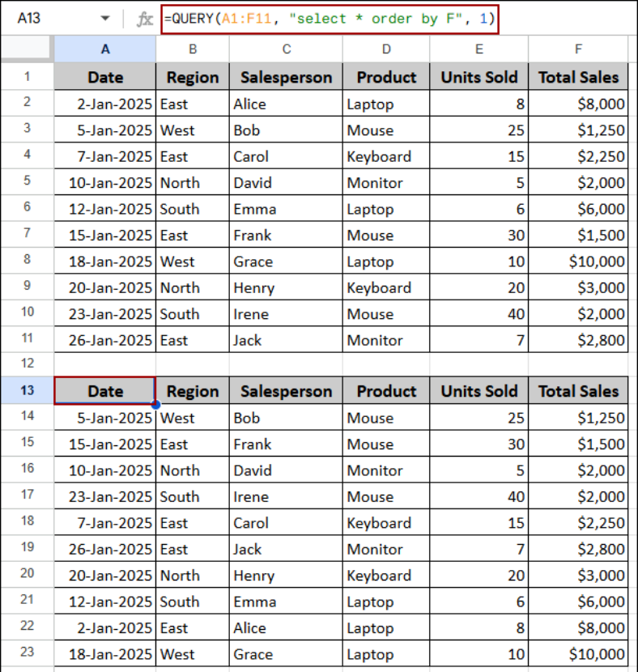Click cell D6 containing Laptop
This screenshot has width=638, height=672.
coord(386,209)
